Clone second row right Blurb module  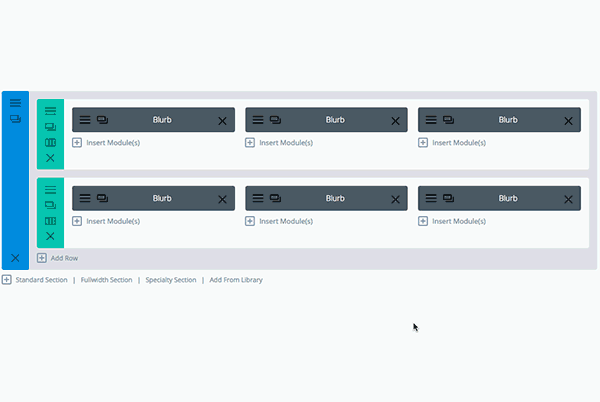pyautogui.click(x=448, y=198)
